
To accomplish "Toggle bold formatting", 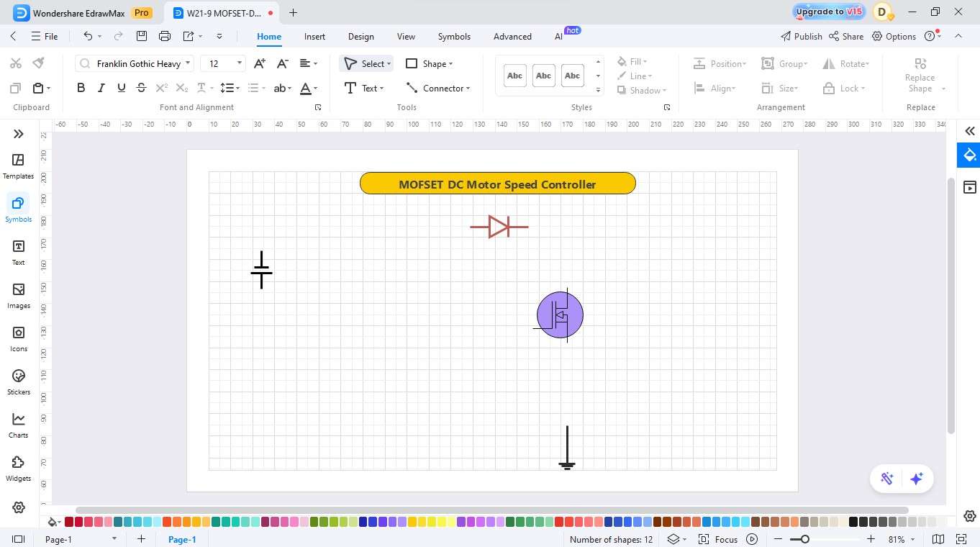I will 81,88.
